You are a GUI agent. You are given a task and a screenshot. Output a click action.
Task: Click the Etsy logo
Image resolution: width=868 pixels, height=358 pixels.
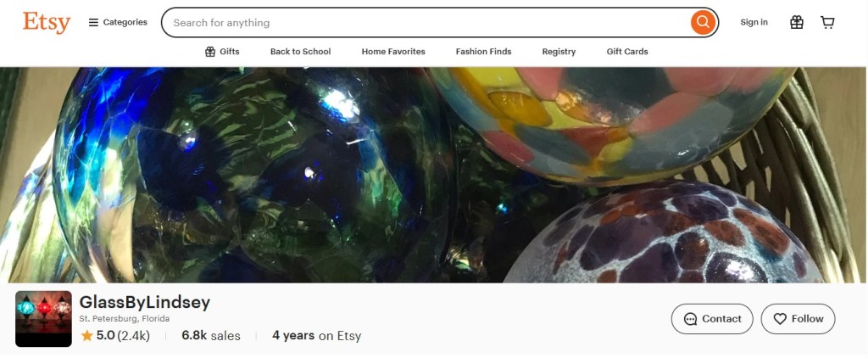coord(47,23)
